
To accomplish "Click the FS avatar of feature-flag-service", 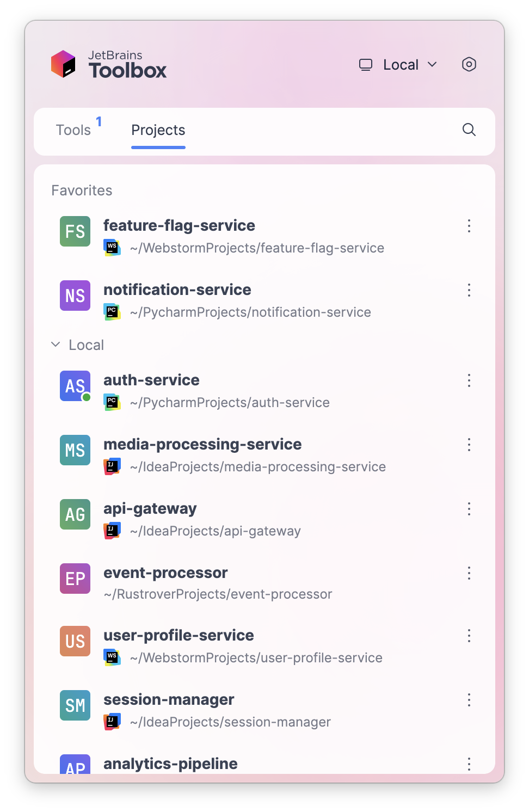I will 75,231.
